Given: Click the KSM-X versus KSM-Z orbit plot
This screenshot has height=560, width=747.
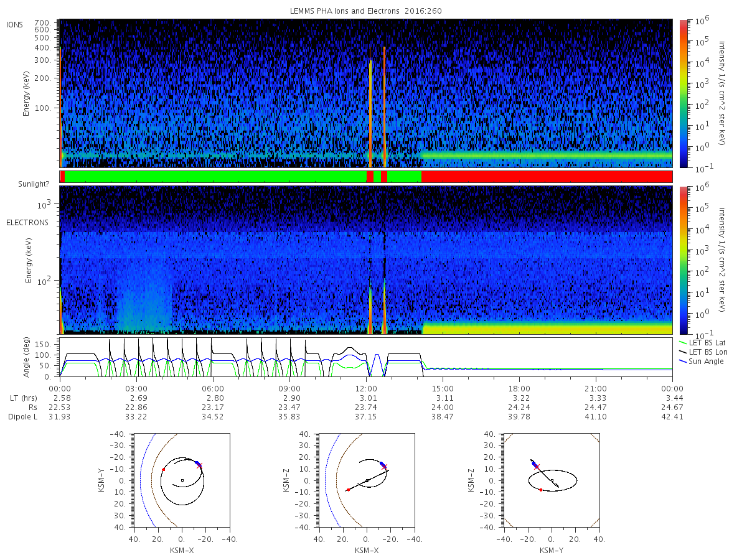Looking at the screenshot, I should (367, 480).
